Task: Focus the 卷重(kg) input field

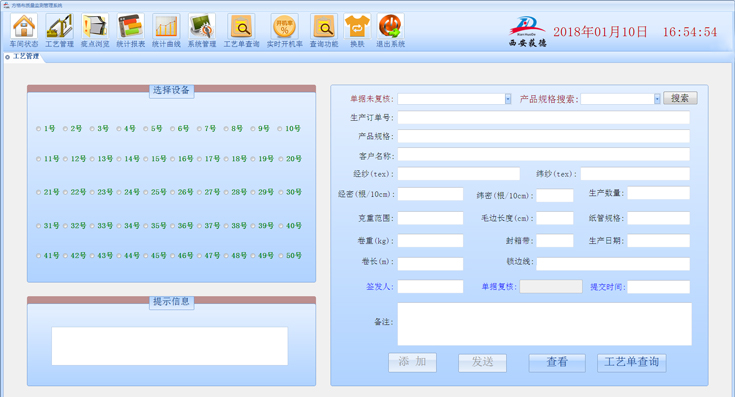Action: click(430, 241)
